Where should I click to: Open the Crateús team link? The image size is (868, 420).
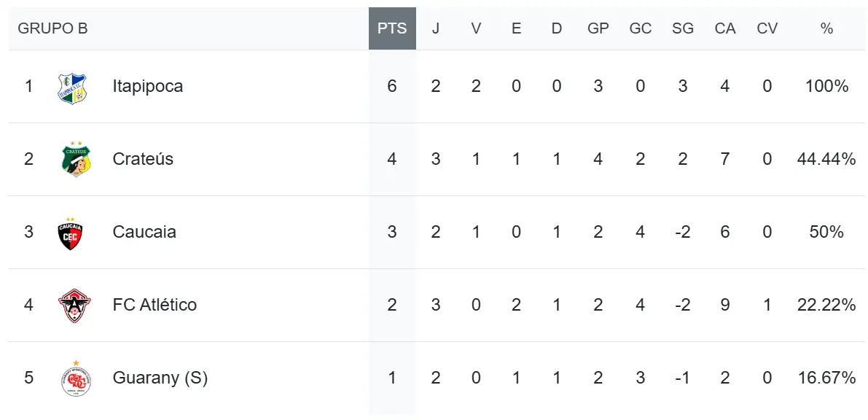point(143,159)
